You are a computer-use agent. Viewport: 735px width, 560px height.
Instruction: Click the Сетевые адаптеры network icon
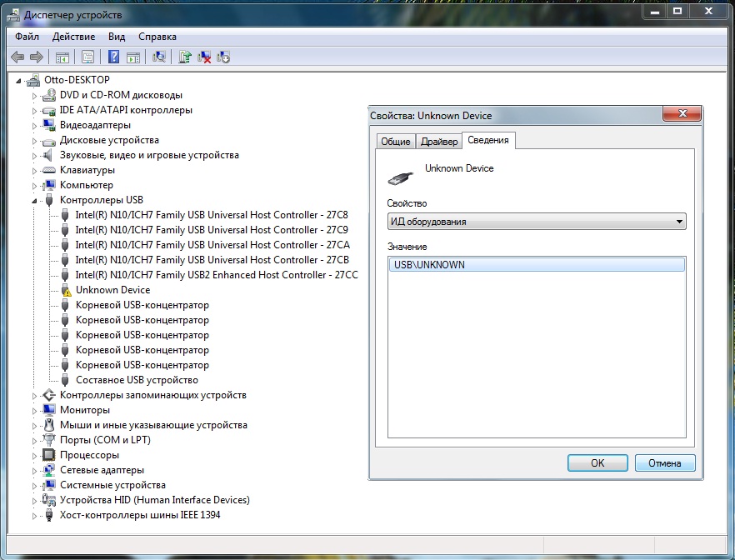coord(48,470)
